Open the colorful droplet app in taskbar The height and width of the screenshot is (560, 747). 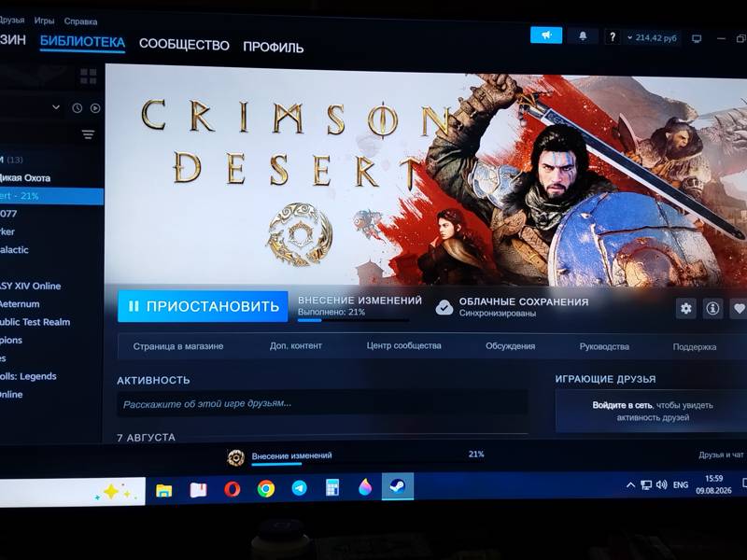(x=365, y=487)
